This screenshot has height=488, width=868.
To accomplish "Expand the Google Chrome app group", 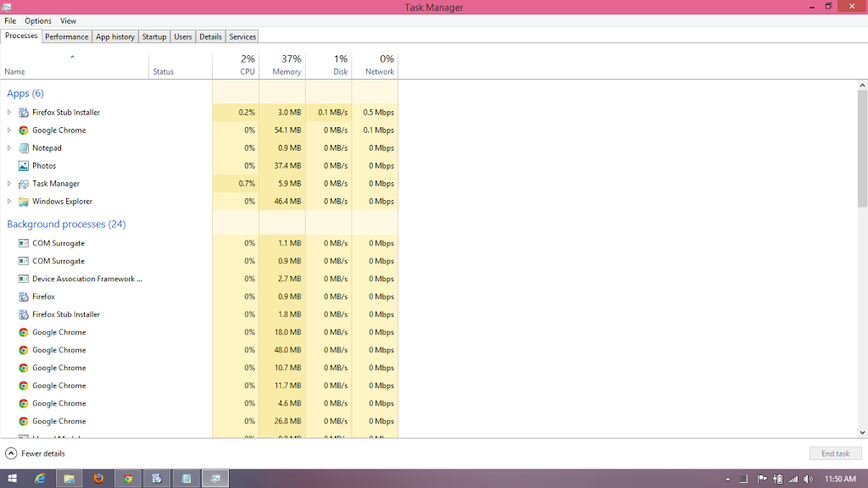I will 9,130.
